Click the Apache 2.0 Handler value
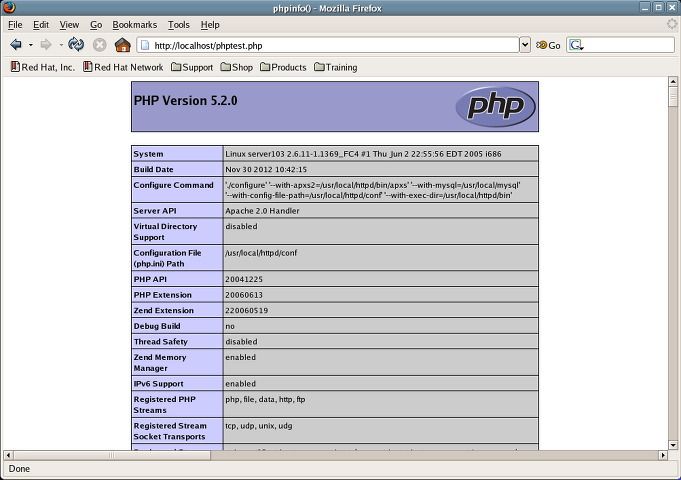The height and width of the screenshot is (480, 681). coord(262,211)
